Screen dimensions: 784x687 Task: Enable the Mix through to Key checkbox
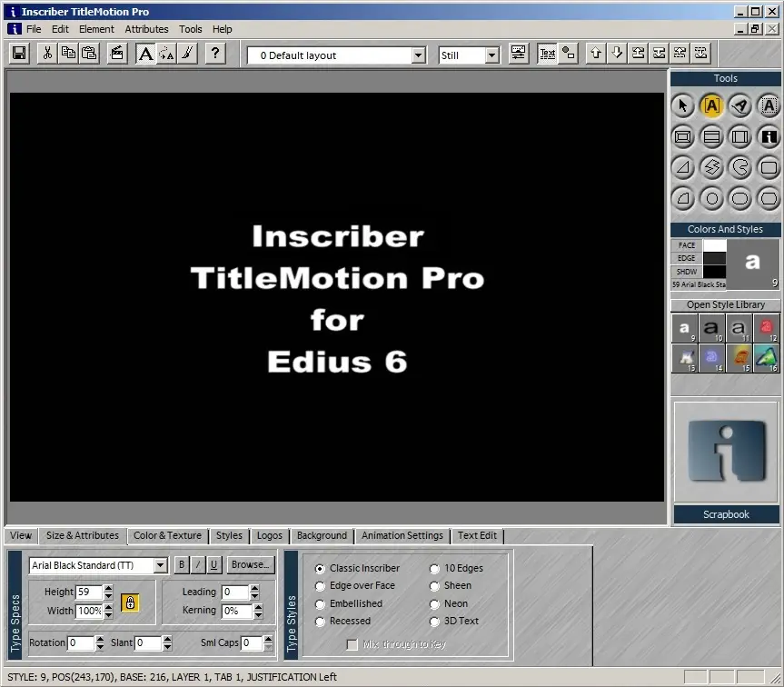click(352, 644)
